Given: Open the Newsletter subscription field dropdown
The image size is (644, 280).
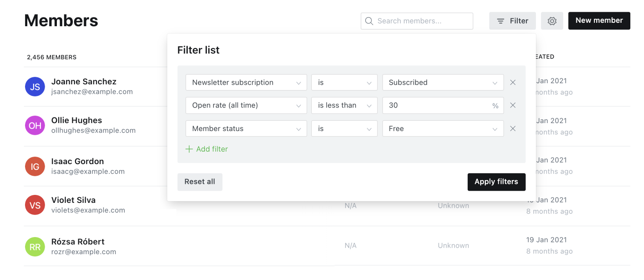Looking at the screenshot, I should pos(246,82).
